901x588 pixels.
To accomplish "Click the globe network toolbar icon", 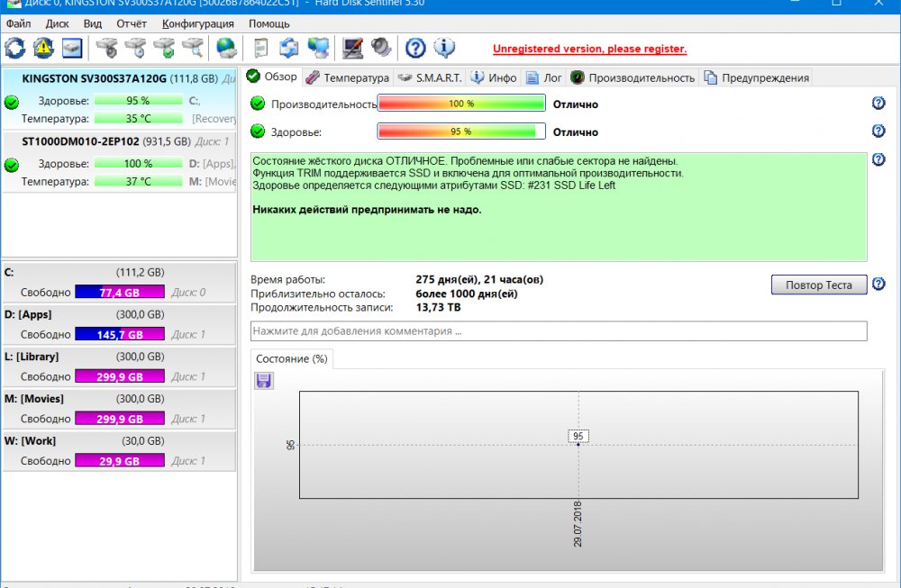I will (226, 48).
